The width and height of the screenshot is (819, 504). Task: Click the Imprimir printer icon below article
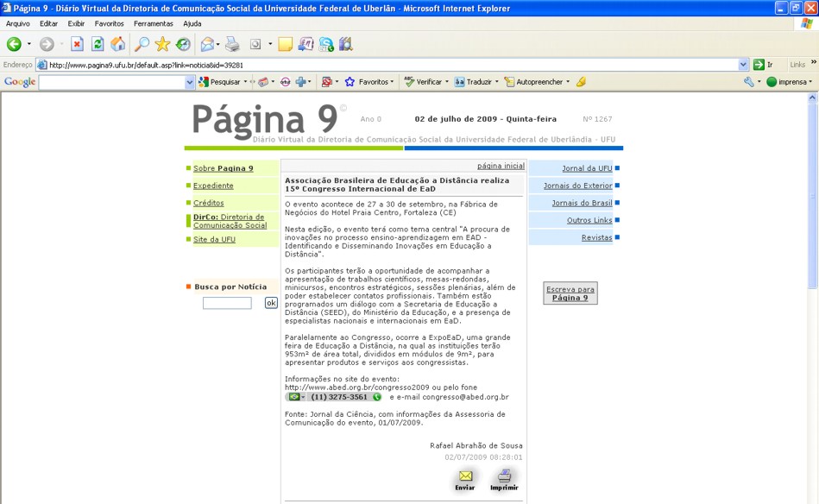(504, 476)
